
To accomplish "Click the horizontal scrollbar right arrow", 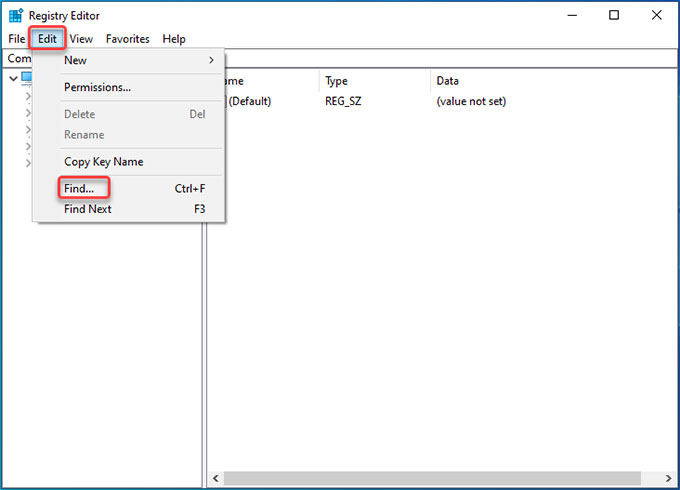I will pyautogui.click(x=668, y=479).
